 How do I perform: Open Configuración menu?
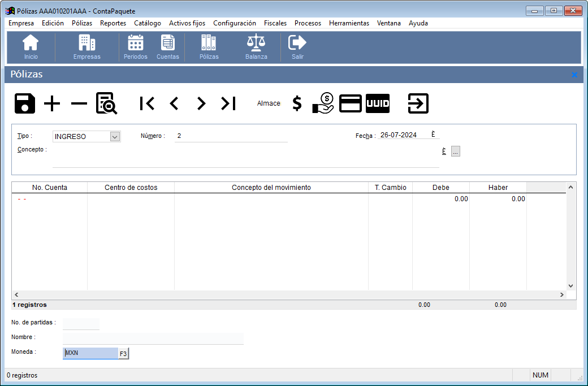[x=235, y=23]
